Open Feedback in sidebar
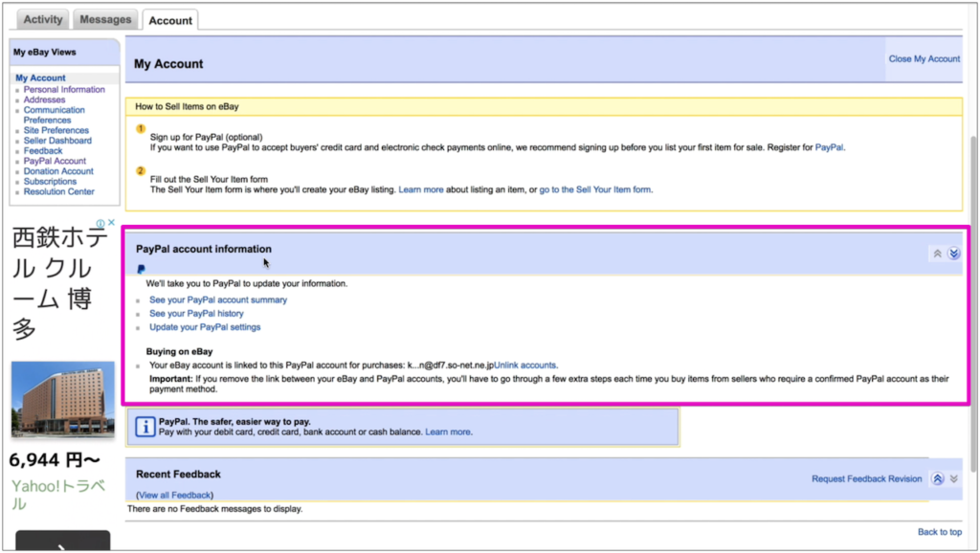Screen dimensions: 980x553 point(42,150)
